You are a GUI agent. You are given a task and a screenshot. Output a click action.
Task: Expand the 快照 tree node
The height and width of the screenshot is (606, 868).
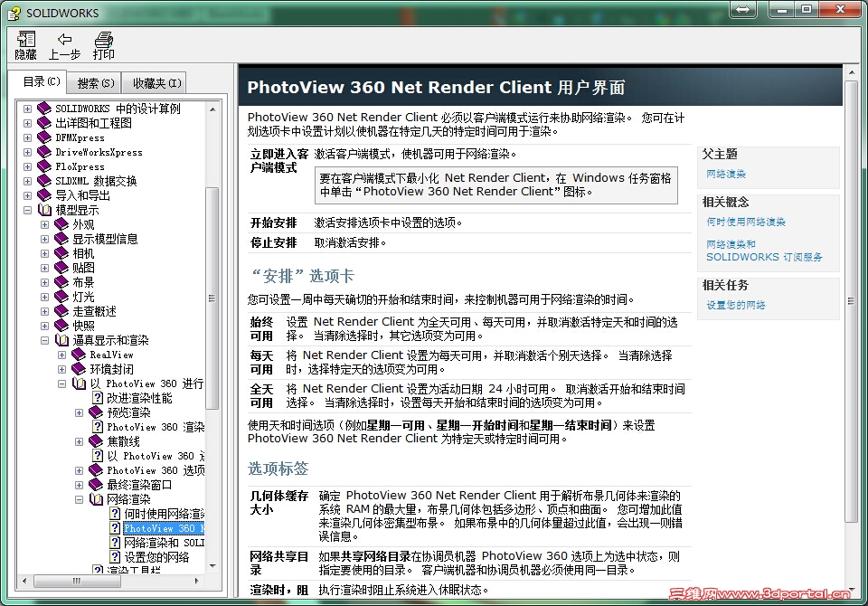click(45, 326)
